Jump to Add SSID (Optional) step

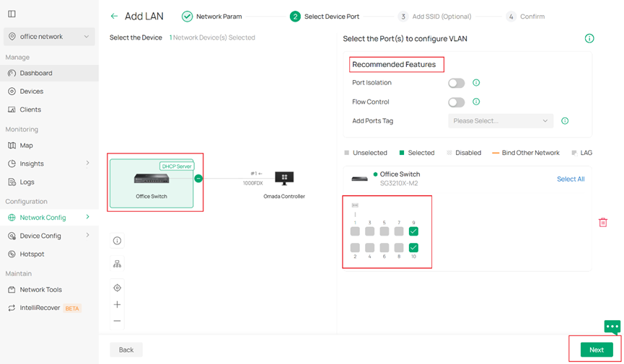click(x=434, y=17)
